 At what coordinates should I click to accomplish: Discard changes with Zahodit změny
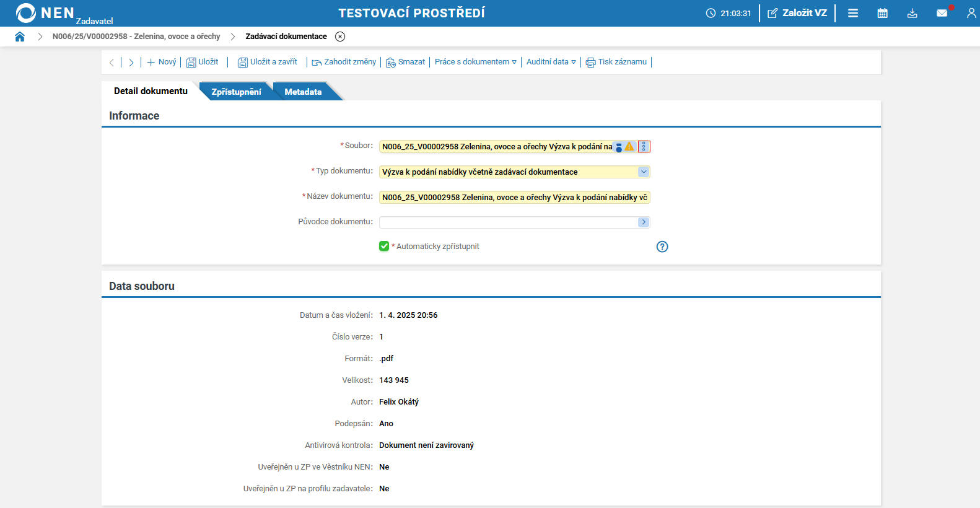tap(344, 62)
